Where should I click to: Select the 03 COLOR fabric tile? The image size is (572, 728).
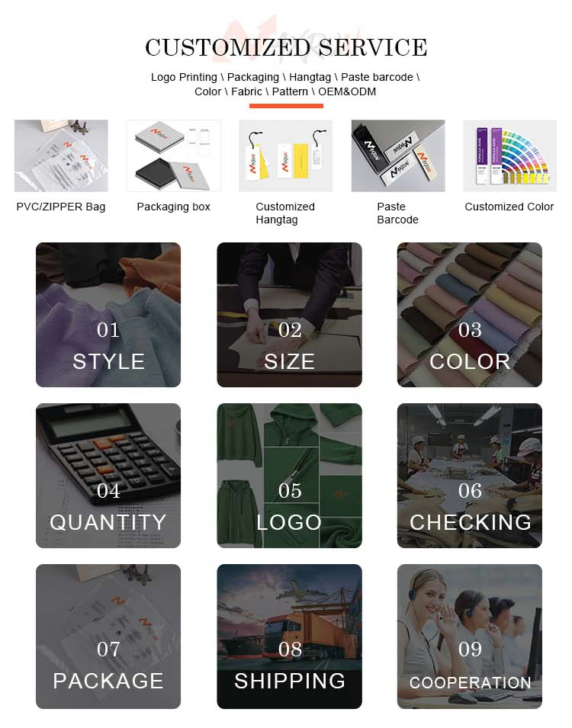[x=469, y=315]
